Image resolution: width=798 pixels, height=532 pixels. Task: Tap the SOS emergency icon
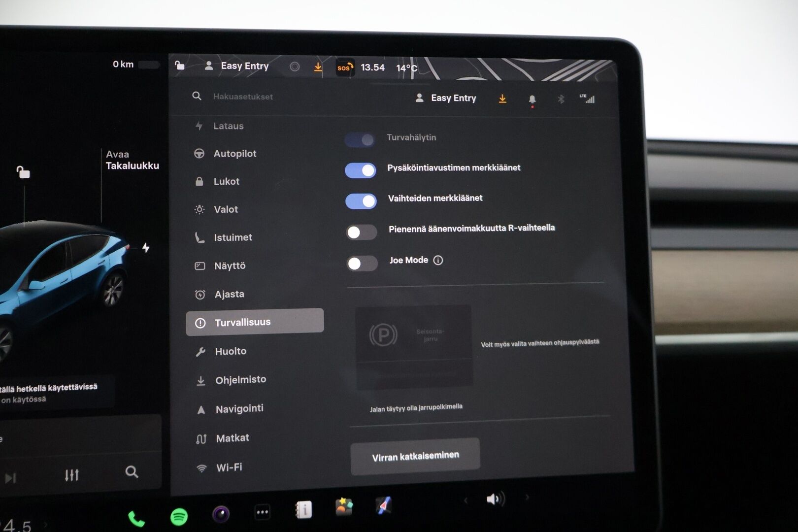[344, 67]
